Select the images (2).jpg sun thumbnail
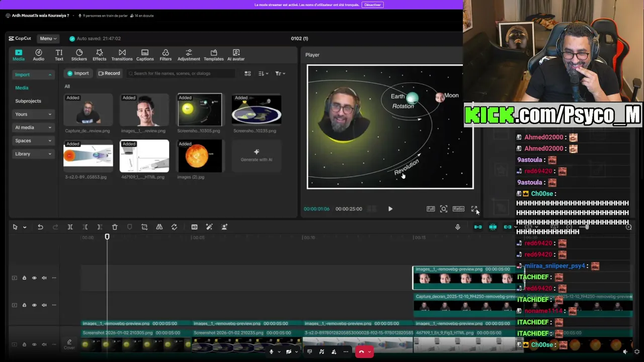The height and width of the screenshot is (362, 644). 200,156
